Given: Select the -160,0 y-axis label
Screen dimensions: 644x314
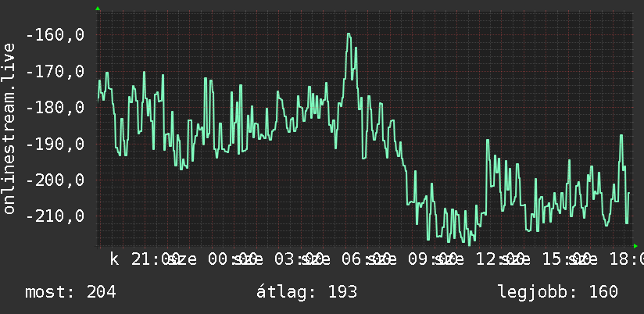Looking at the screenshot, I should click(55, 35).
